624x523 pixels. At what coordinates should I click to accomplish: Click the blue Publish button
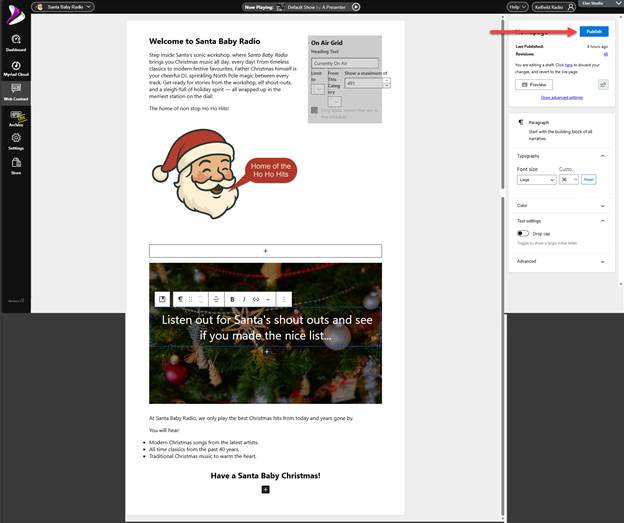594,31
